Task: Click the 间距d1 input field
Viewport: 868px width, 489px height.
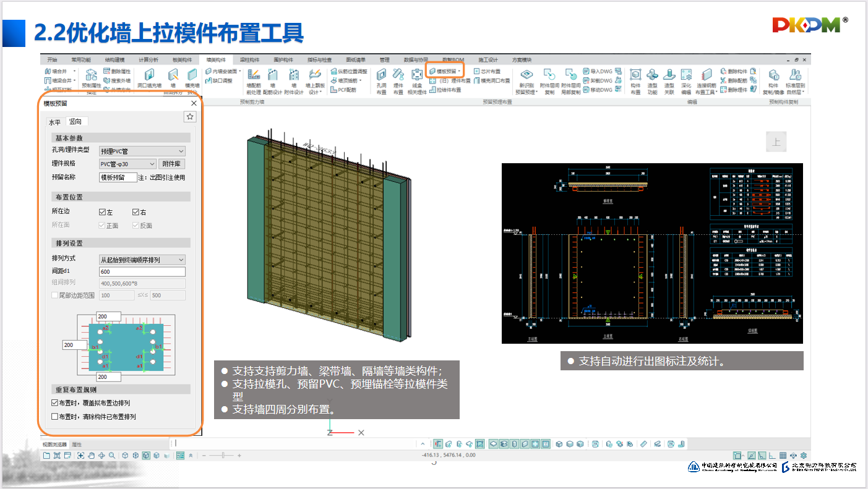Action: coord(142,271)
